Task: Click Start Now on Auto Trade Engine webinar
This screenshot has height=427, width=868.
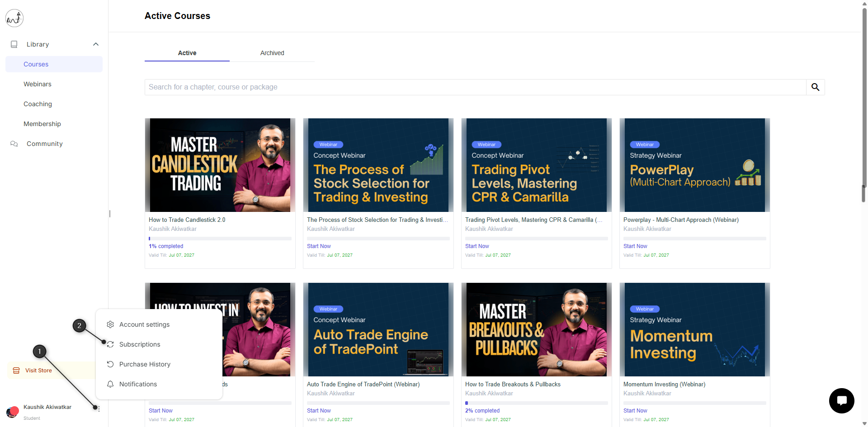Action: [319, 411]
